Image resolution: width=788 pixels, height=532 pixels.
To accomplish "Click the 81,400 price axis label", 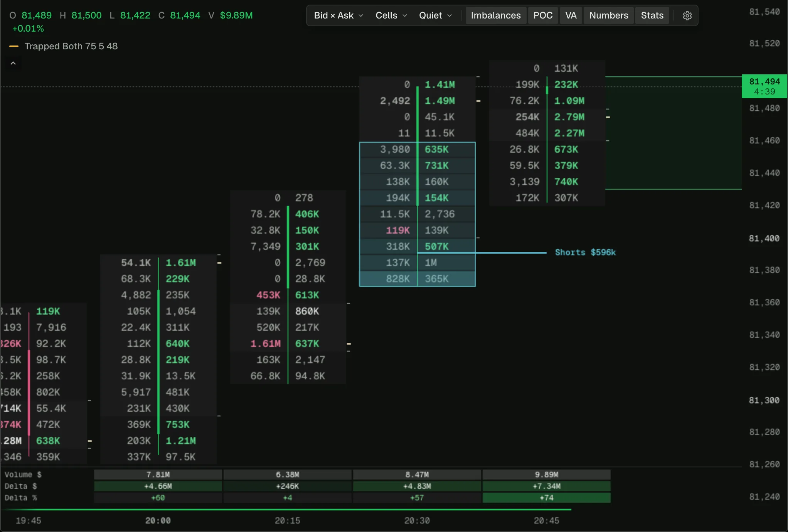I will (x=764, y=239).
